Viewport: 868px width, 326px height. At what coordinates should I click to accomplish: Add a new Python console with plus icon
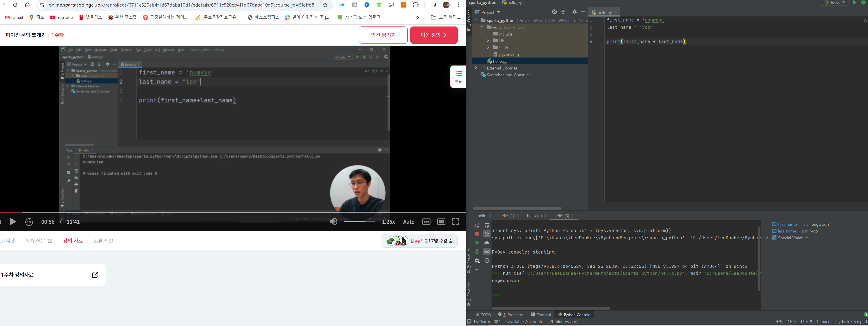477,269
